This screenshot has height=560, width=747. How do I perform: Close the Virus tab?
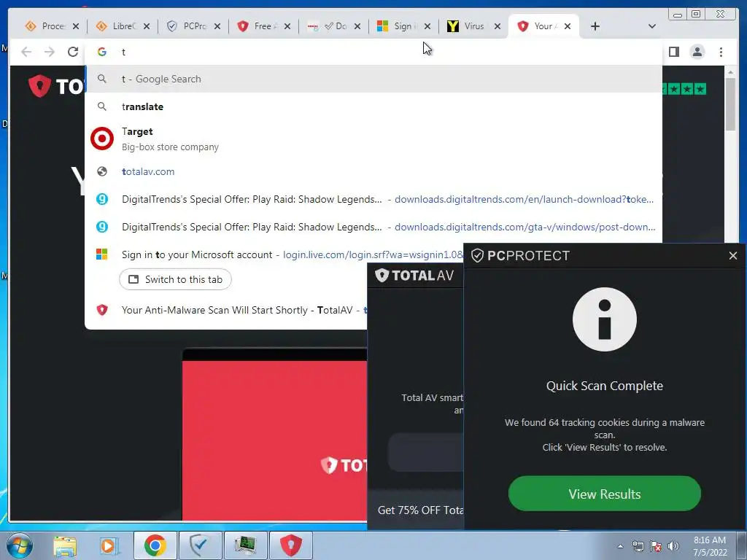pyautogui.click(x=498, y=26)
